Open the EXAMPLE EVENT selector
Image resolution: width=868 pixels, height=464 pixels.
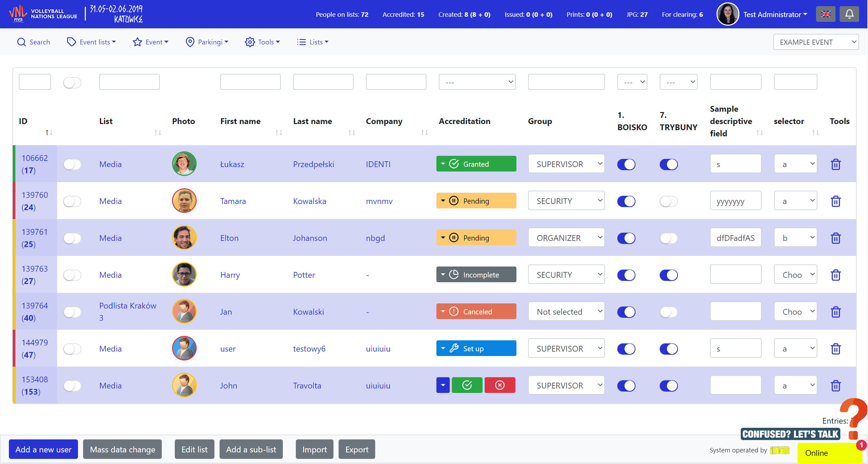click(x=816, y=42)
